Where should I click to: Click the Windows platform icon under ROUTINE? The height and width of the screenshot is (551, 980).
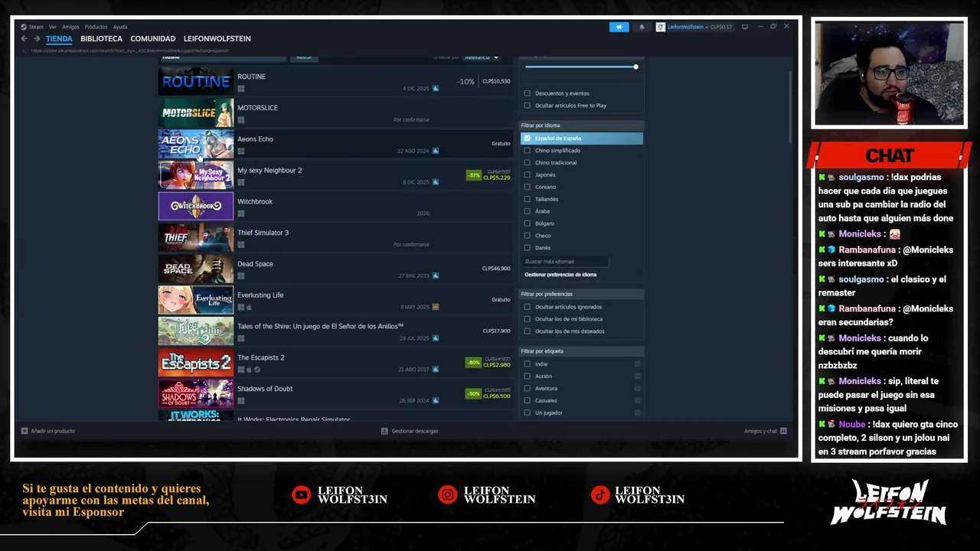(240, 88)
